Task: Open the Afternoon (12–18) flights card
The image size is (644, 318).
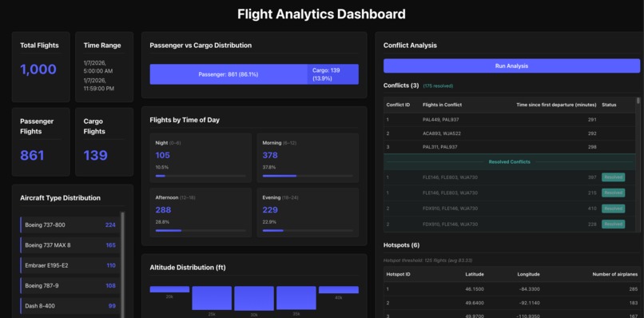Action: pos(201,213)
